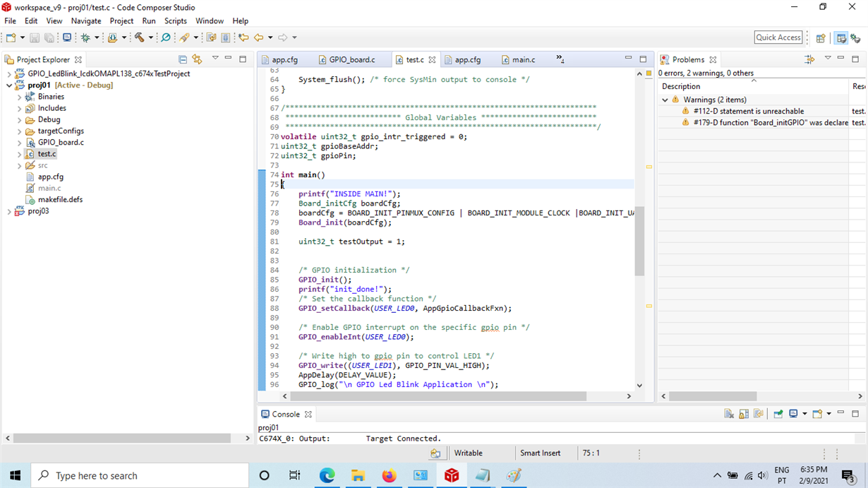Click the Save icon in toolbar
This screenshot has height=488, width=868.
[34, 37]
